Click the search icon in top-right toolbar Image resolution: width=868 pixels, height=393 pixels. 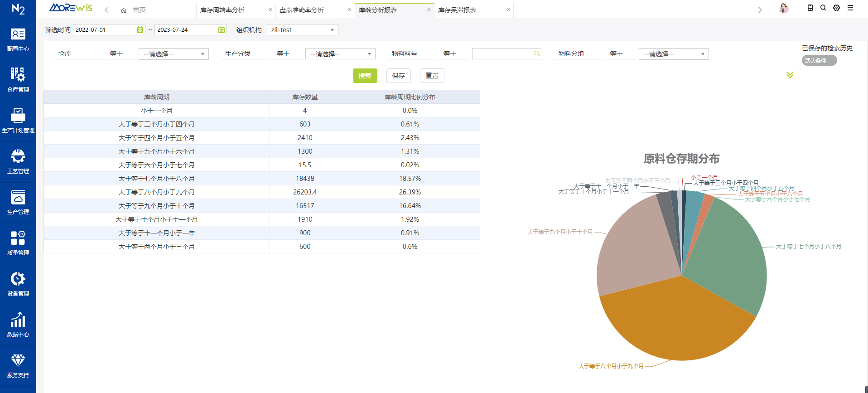click(823, 8)
